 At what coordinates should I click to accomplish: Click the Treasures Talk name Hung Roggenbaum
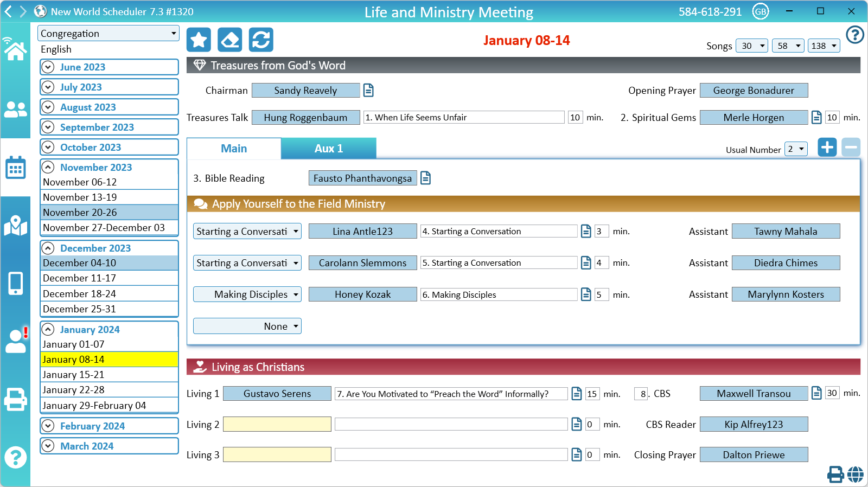pos(305,117)
